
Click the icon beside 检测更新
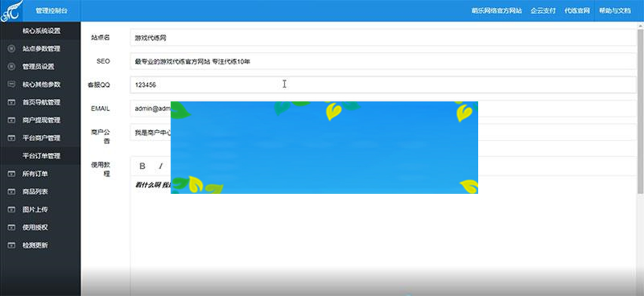(x=11, y=245)
